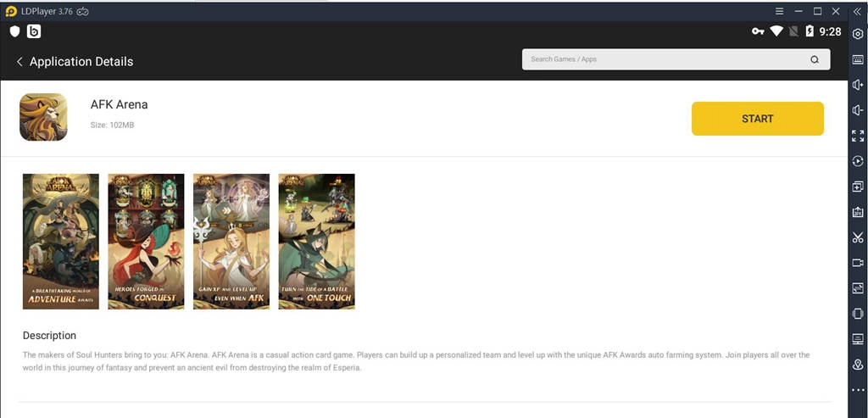868x418 pixels.
Task: Open the Adventure Awaits screenshot
Action: [x=61, y=242]
